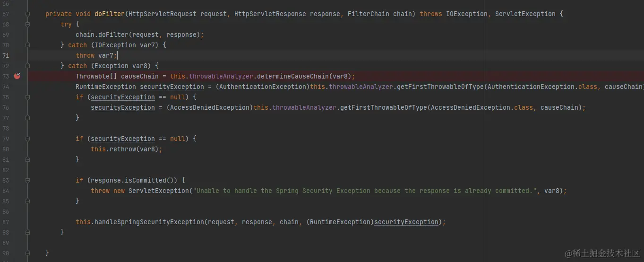Screen dimensions: 644x262
Task: Collapse the if block fold at line 75
Action: point(27,97)
